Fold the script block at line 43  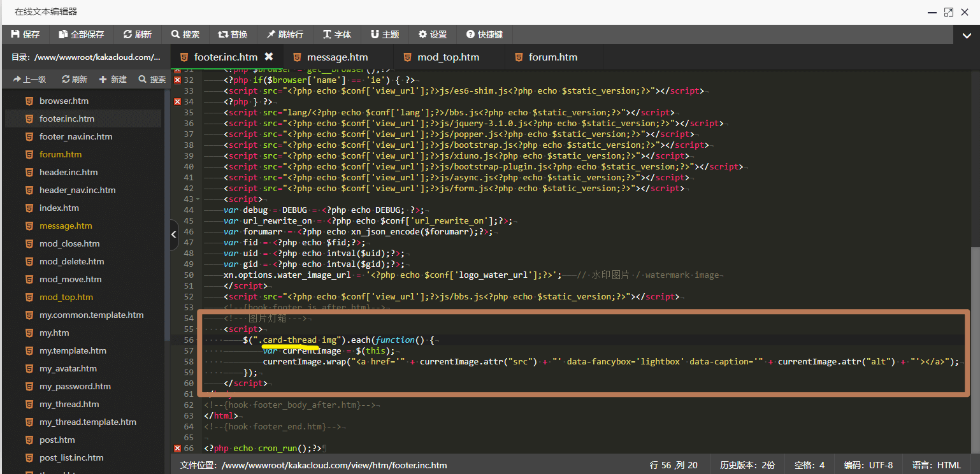(198, 199)
